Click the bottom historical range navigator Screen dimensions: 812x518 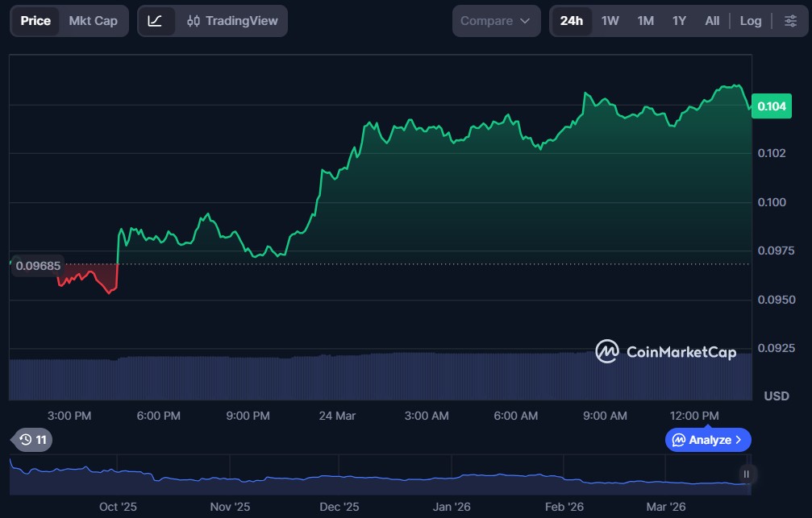point(379,475)
